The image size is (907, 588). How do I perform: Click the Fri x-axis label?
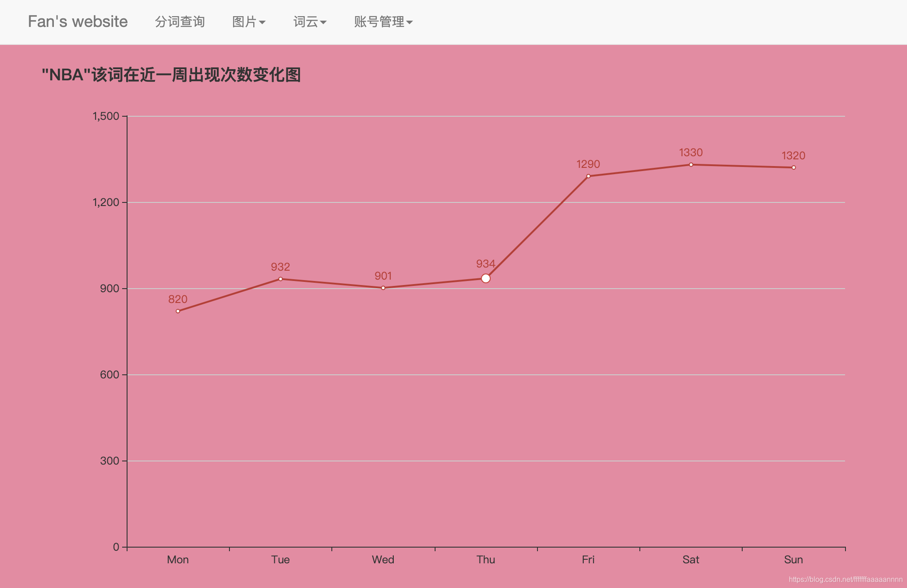[x=588, y=560]
